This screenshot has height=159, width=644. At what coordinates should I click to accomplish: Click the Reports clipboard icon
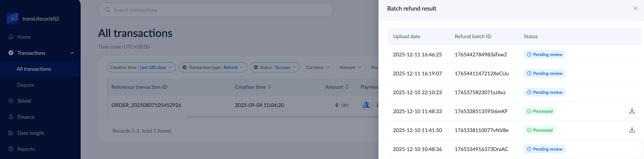pyautogui.click(x=11, y=149)
